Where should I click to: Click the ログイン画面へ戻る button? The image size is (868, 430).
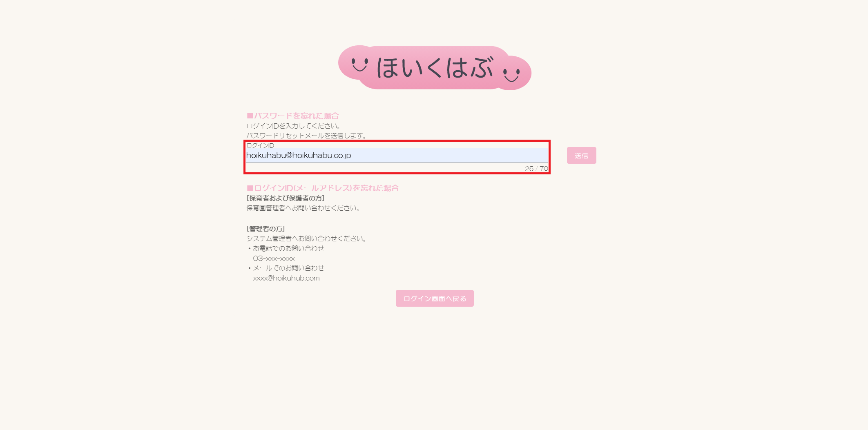[435, 299]
